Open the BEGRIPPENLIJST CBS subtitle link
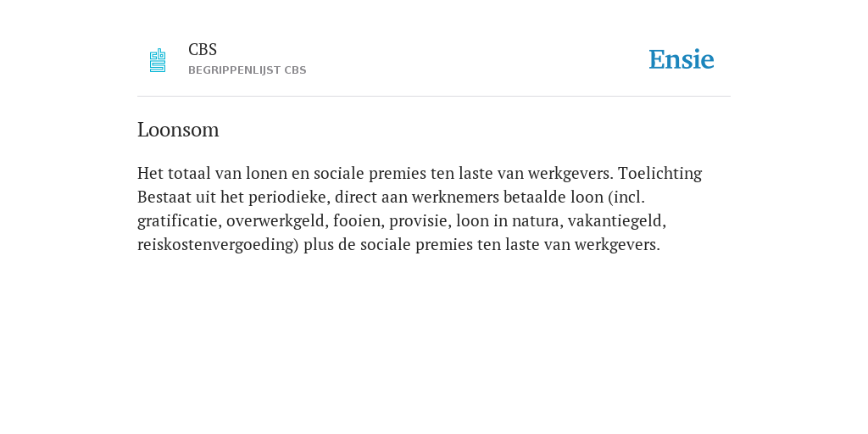Viewport: 868px width, 434px height. coord(248,70)
